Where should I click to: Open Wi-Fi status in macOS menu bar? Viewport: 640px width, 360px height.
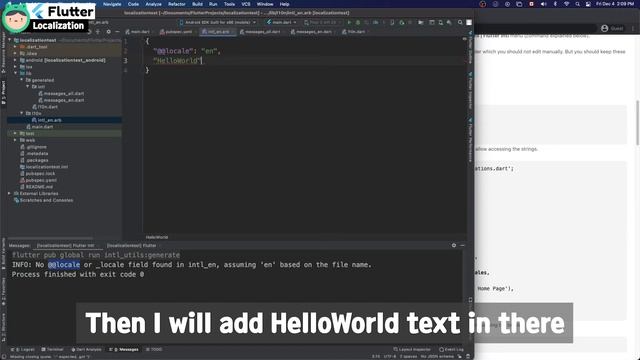566,4
